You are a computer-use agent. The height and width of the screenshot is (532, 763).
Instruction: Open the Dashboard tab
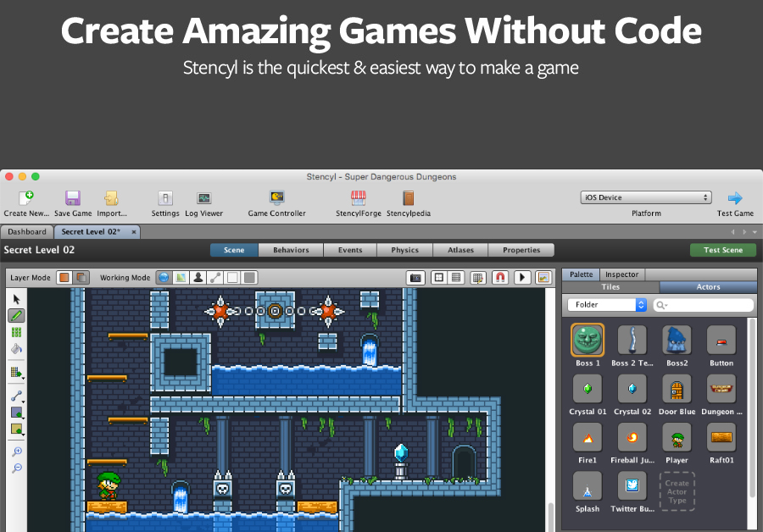point(26,231)
